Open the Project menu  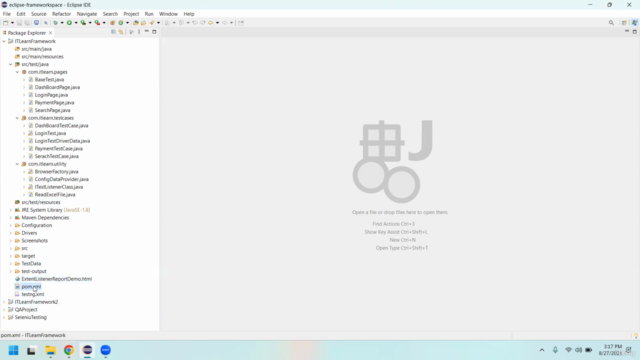pyautogui.click(x=131, y=14)
